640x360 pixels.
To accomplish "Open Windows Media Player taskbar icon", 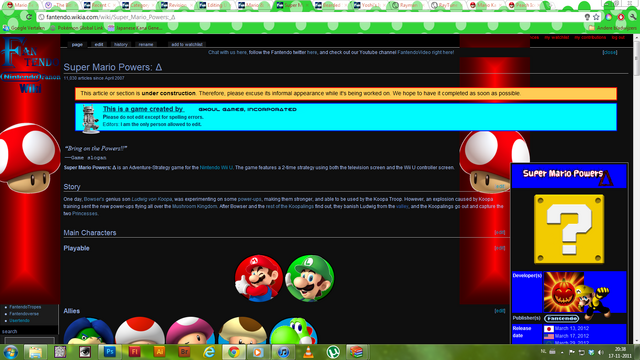I will (x=258, y=352).
